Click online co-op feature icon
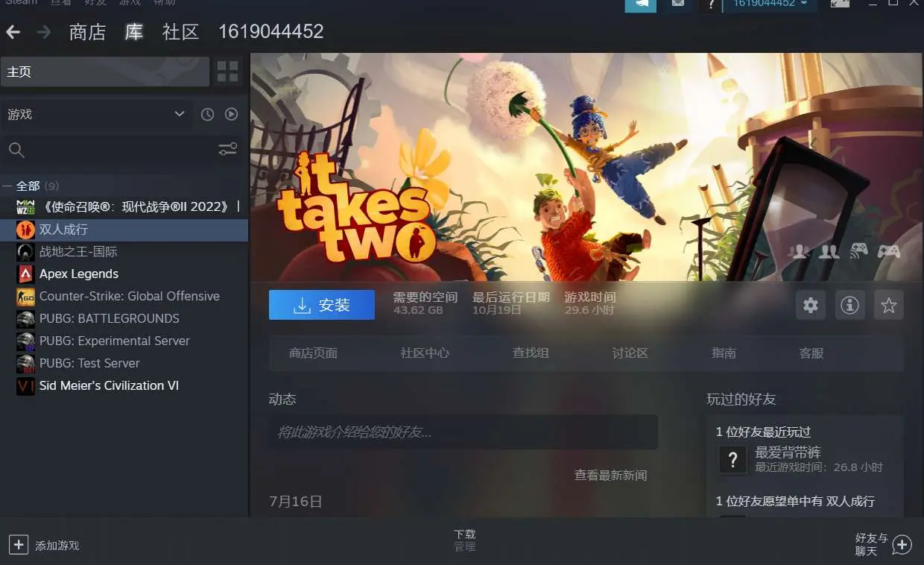 [829, 251]
